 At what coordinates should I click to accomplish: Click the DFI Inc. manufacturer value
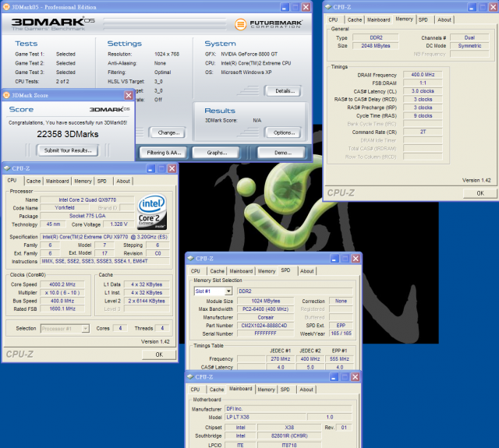[288, 409]
